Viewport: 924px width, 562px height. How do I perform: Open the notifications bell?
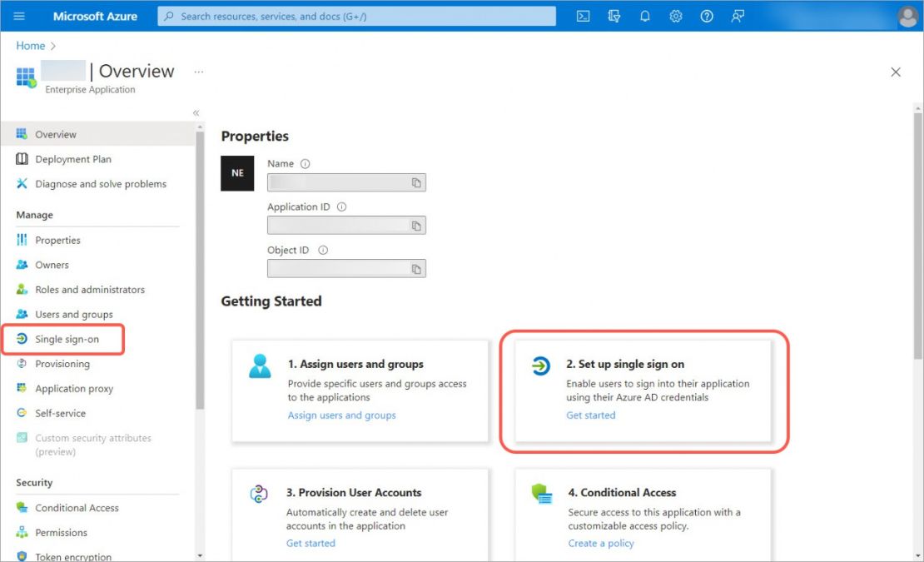click(644, 17)
